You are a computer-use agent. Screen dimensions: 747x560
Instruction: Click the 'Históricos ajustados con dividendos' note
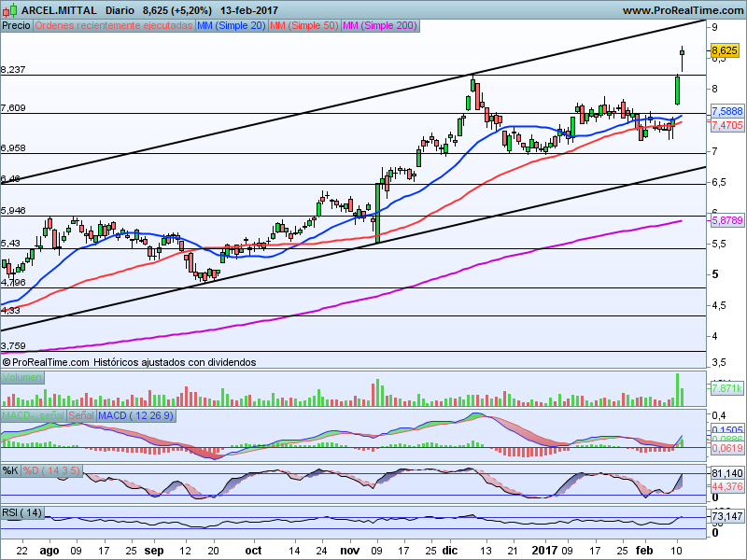(175, 363)
